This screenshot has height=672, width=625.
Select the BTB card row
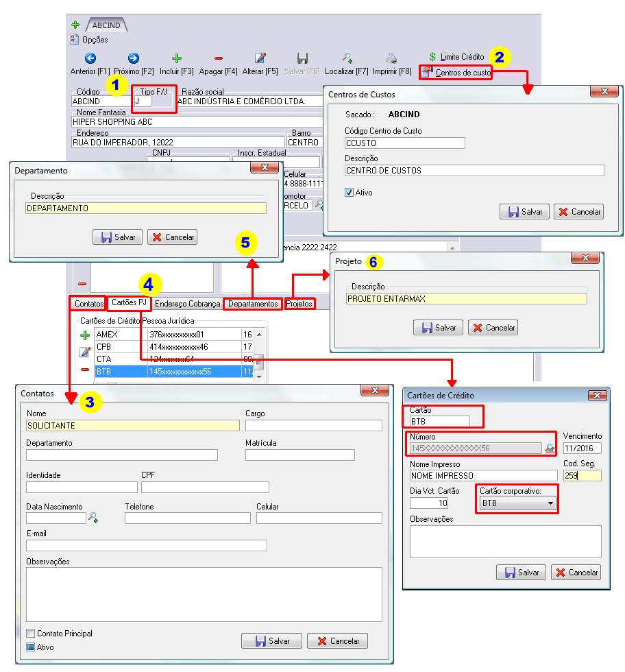click(174, 372)
